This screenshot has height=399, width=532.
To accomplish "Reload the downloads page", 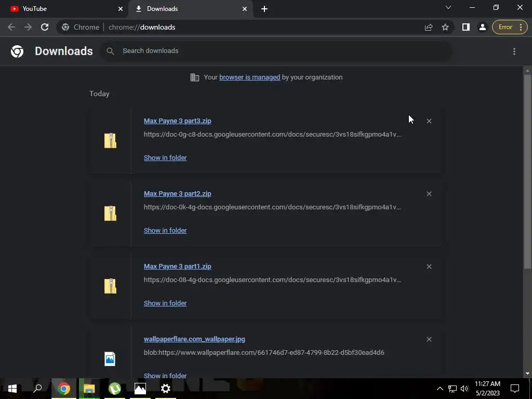I will pyautogui.click(x=45, y=27).
